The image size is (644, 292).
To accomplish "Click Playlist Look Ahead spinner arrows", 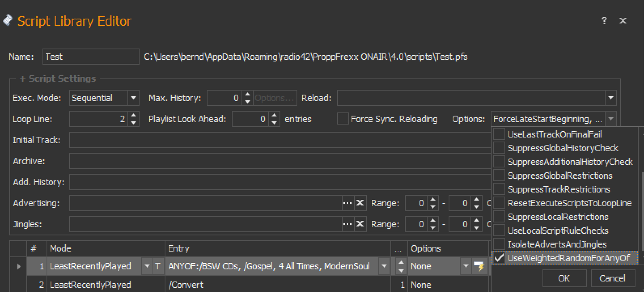I will point(274,119).
